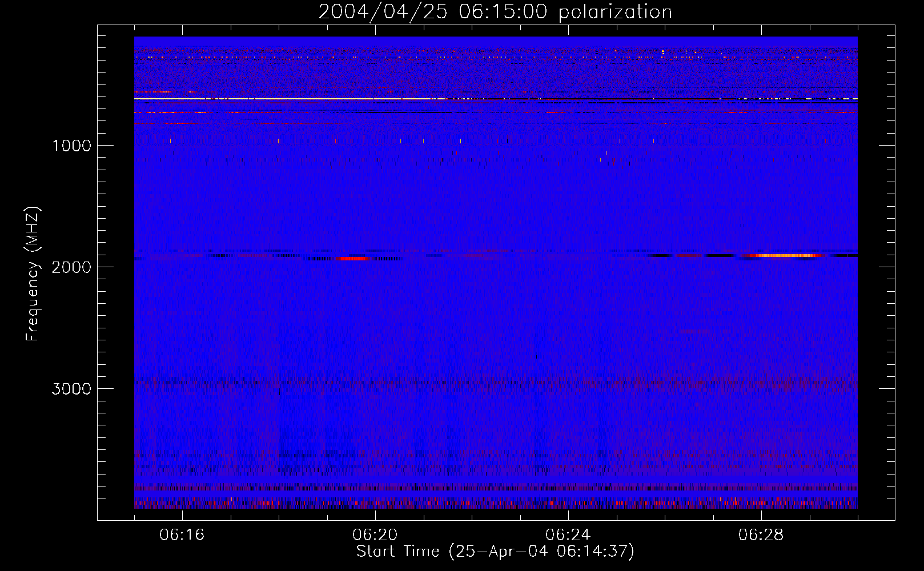The image size is (924, 571).
Task: Select the 1000 frequency tick label
Action: (71, 146)
